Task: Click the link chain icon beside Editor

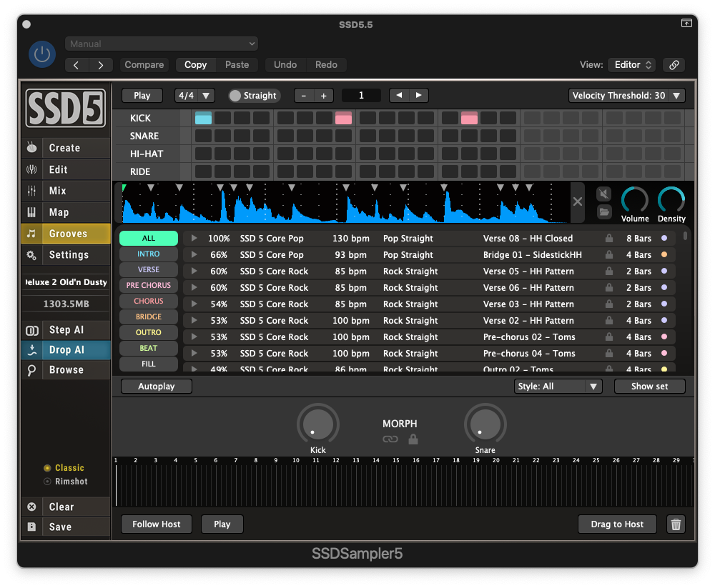Action: (x=674, y=65)
